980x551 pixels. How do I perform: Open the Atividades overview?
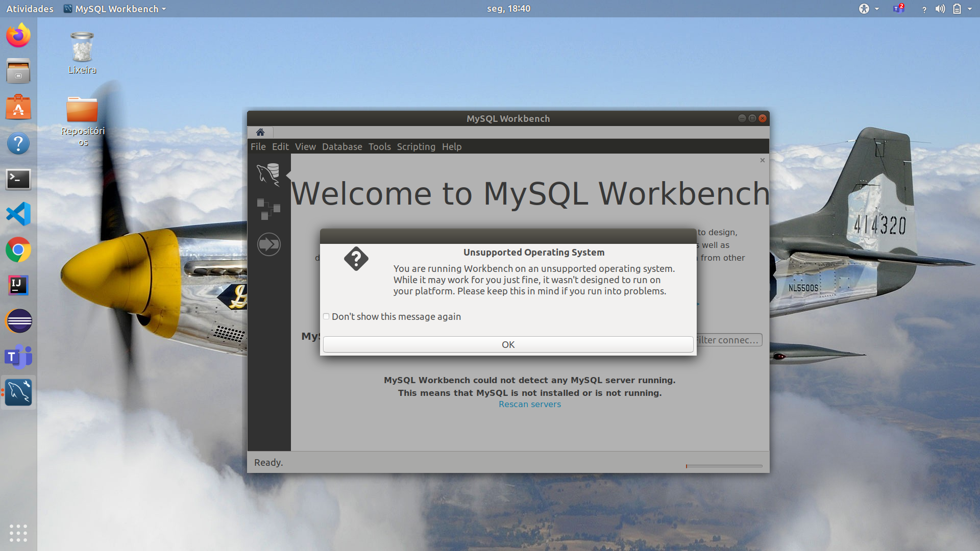[x=30, y=9]
